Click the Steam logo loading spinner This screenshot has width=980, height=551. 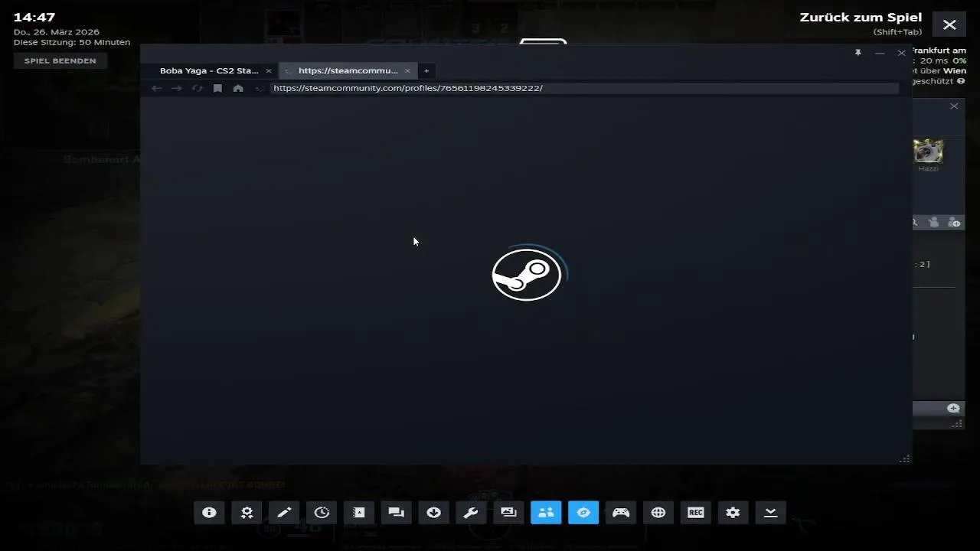(x=528, y=274)
